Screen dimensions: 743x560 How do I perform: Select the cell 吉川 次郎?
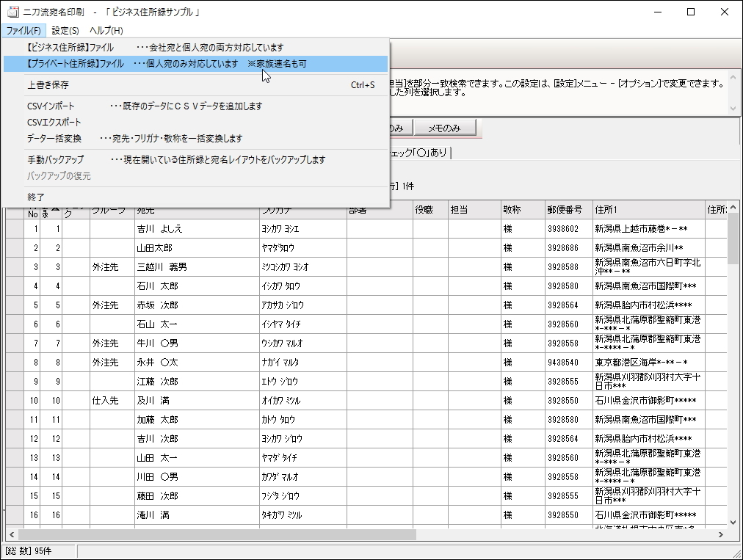[x=197, y=439]
